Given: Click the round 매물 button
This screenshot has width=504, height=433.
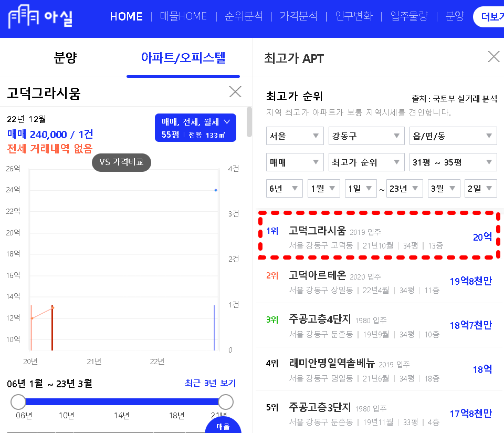Looking at the screenshot, I should (223, 426).
